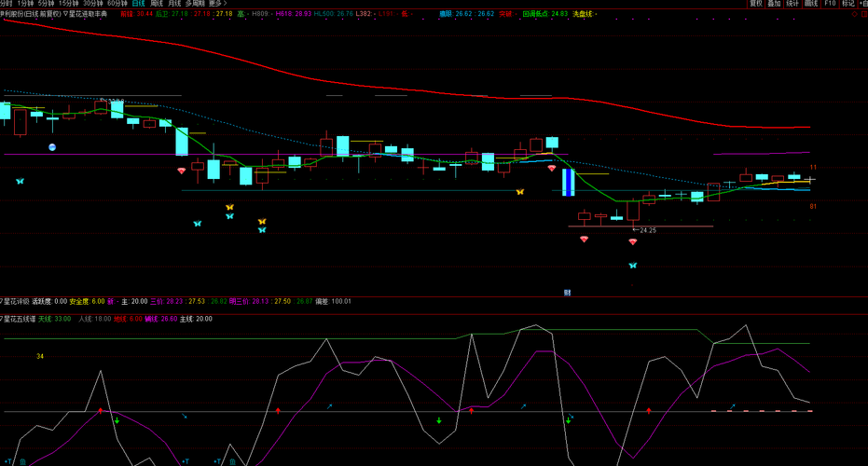
Task: Switch to the 月线 monthly chart tab
Action: click(x=174, y=4)
